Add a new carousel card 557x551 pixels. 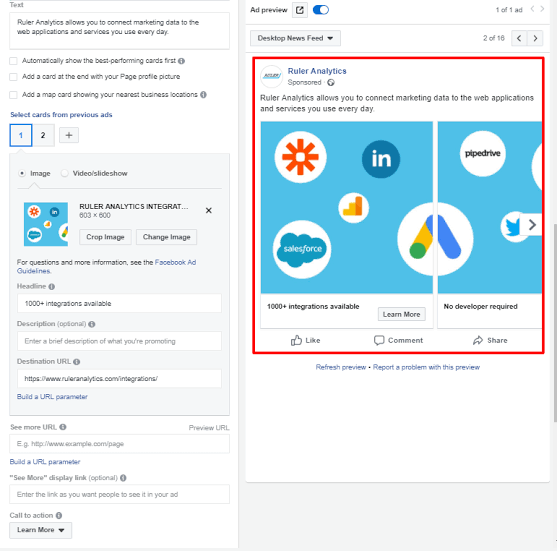coord(69,135)
